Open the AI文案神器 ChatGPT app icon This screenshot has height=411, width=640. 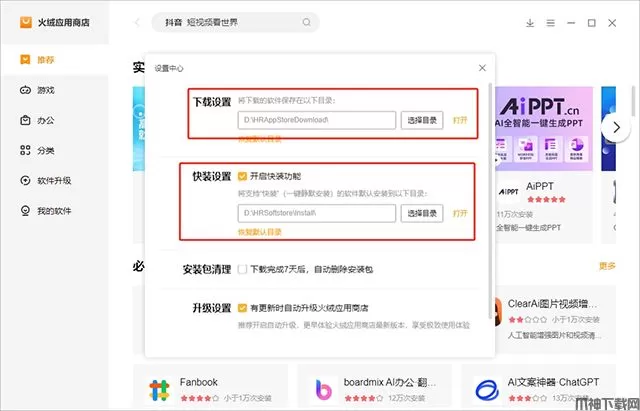point(487,389)
